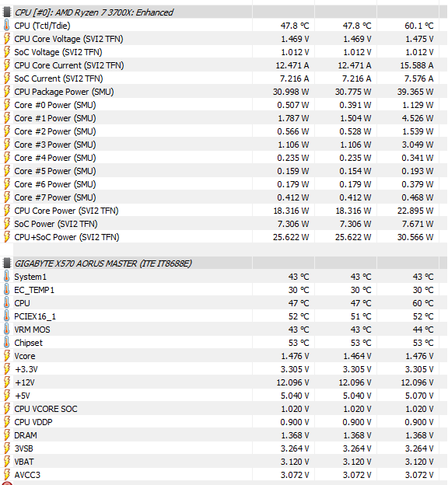Screen dimensions: 448x485
Task: Select the +12V voltage sensor row
Action: (224, 382)
